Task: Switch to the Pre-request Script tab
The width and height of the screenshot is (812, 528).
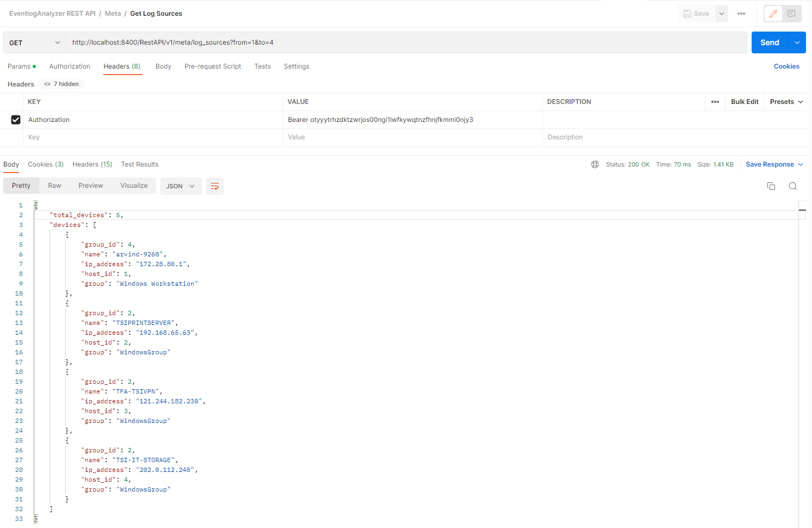Action: click(x=213, y=66)
